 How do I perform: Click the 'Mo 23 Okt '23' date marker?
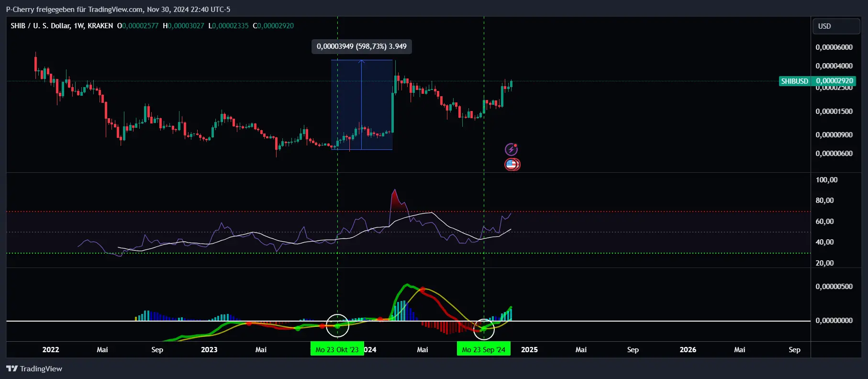(x=337, y=349)
